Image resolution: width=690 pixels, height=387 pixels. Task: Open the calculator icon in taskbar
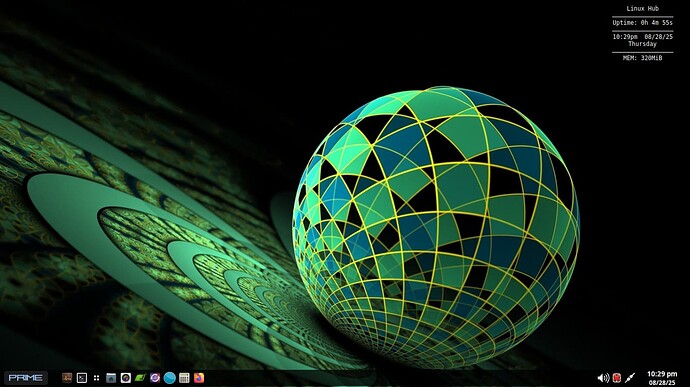click(184, 378)
